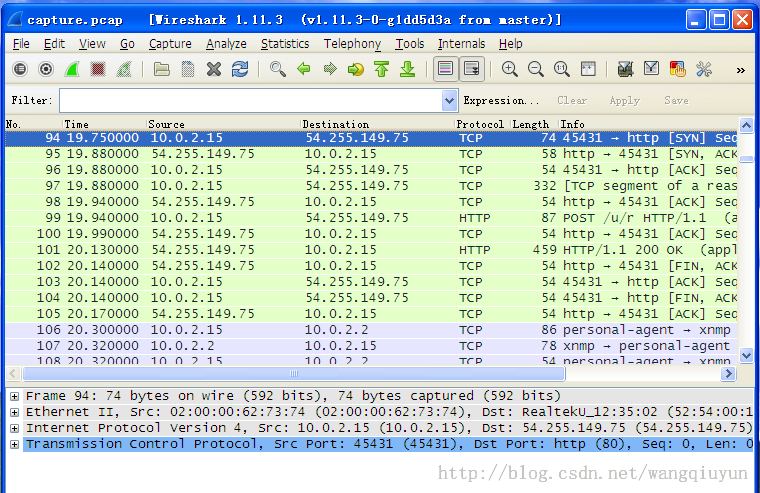Select packet 99 POST /u/r row
760x493 pixels.
371,218
